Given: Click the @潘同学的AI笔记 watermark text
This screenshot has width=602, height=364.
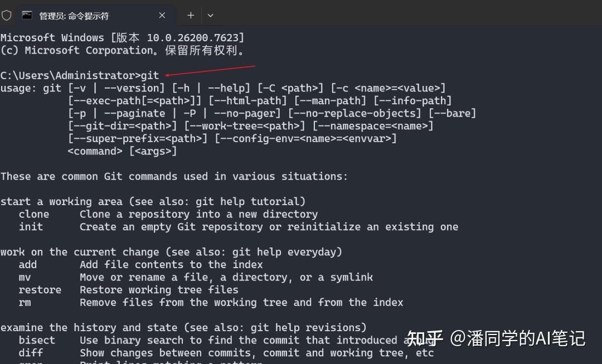Looking at the screenshot, I should pos(518,338).
